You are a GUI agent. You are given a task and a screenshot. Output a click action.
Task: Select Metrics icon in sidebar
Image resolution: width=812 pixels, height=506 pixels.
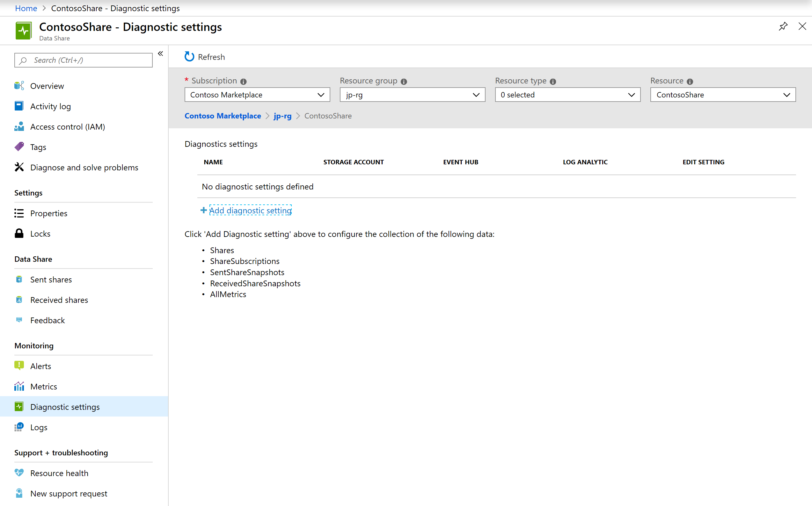pyautogui.click(x=19, y=387)
